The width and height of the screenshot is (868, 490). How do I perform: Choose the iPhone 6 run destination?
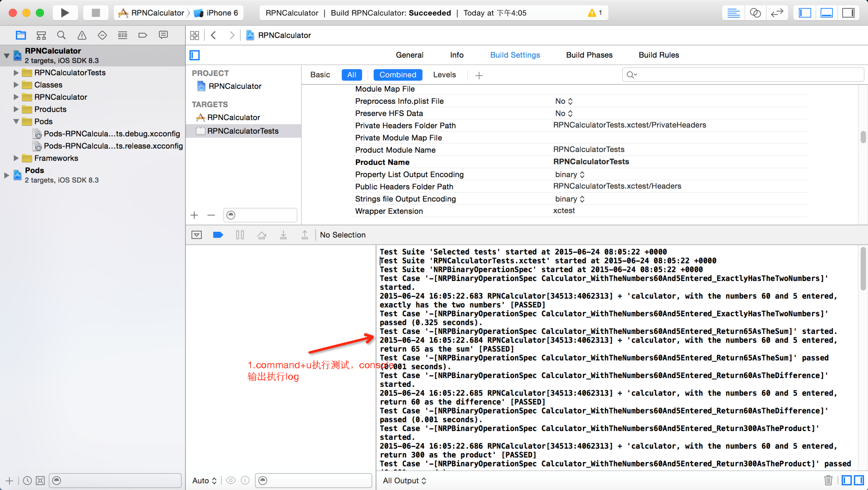(216, 13)
